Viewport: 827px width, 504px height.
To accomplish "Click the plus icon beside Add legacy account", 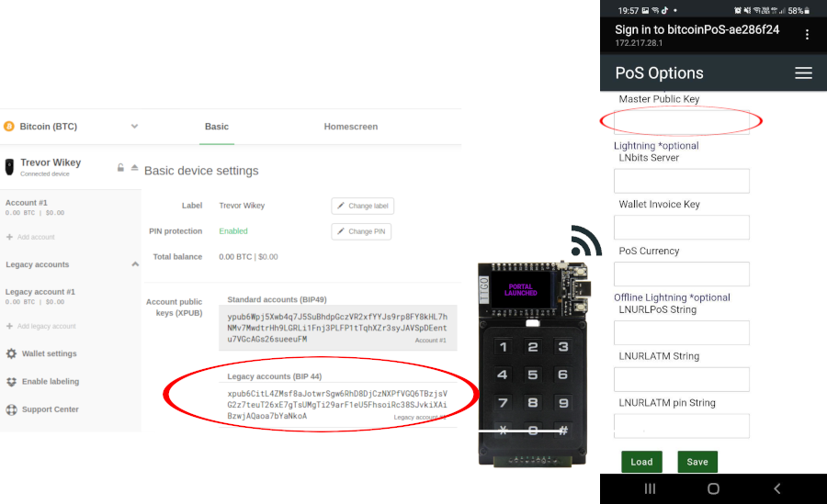I will [x=9, y=326].
